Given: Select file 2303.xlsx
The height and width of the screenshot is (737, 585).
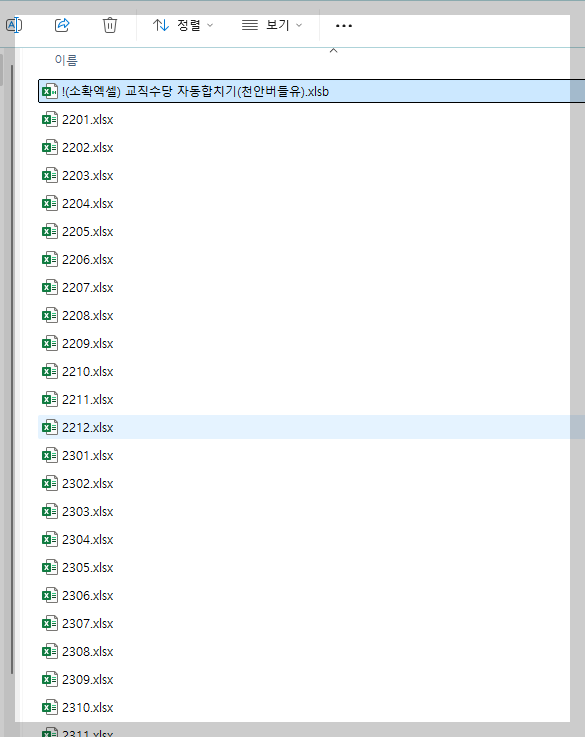Looking at the screenshot, I should pos(87,511).
